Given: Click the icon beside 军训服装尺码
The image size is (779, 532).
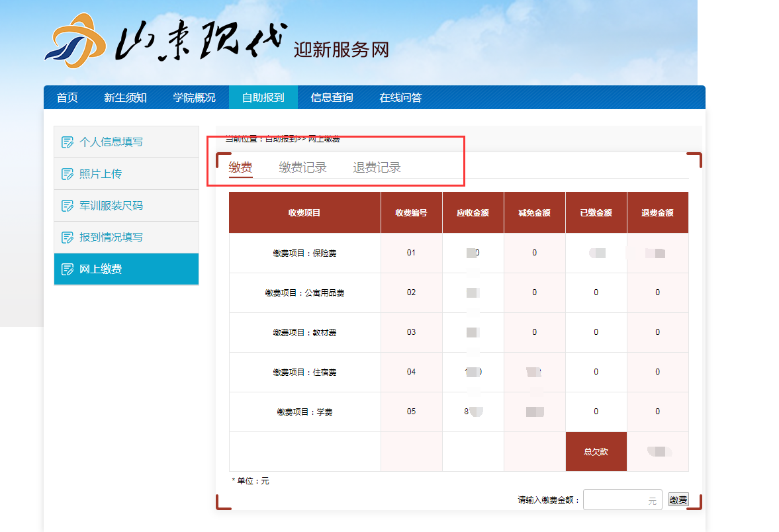Looking at the screenshot, I should pyautogui.click(x=67, y=206).
